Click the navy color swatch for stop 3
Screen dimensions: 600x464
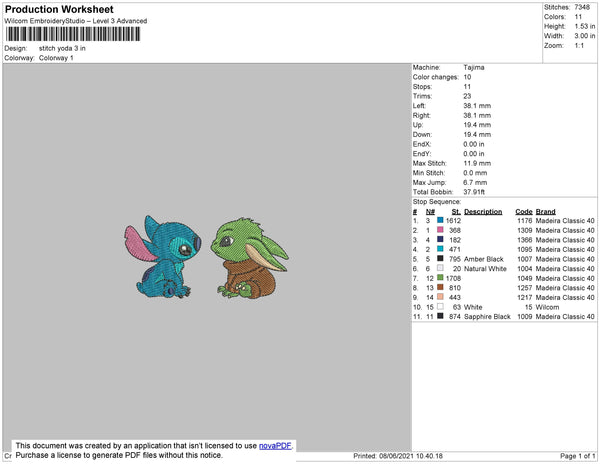coord(440,239)
